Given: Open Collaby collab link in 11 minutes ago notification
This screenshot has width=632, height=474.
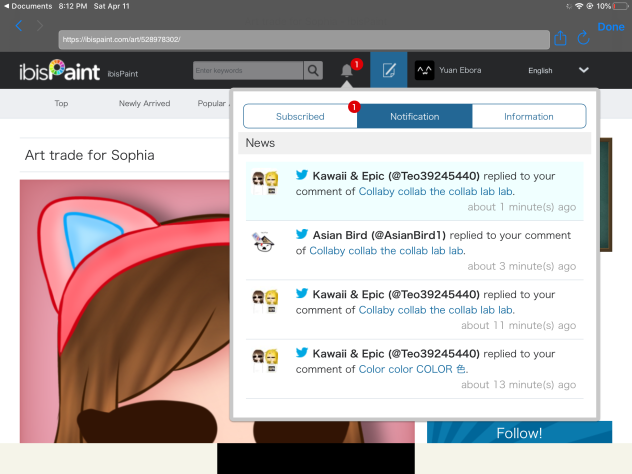Looking at the screenshot, I should click(436, 310).
